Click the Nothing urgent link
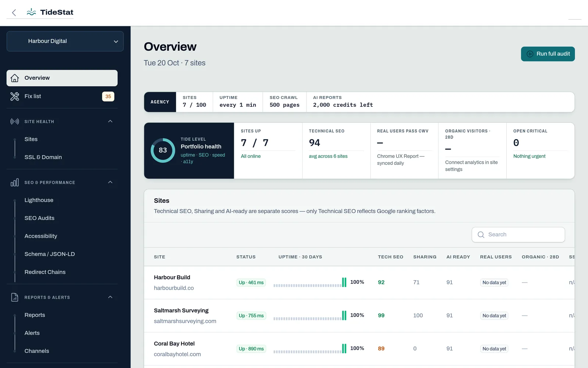The image size is (588, 368). click(x=529, y=156)
